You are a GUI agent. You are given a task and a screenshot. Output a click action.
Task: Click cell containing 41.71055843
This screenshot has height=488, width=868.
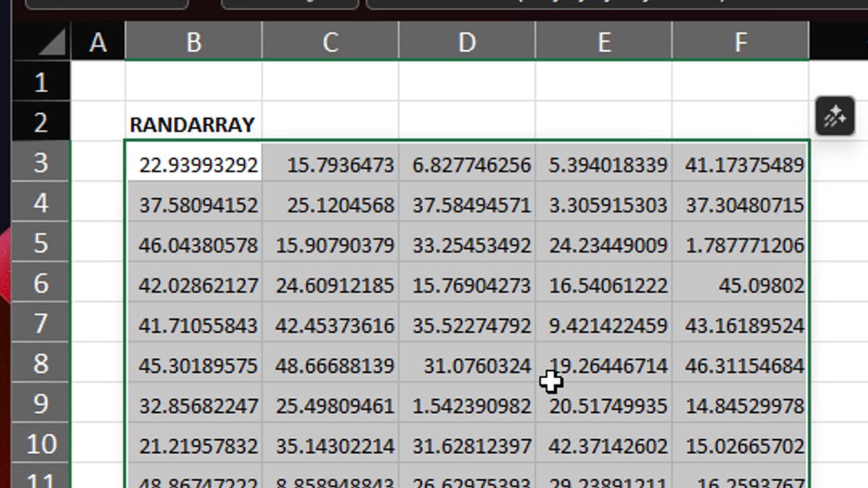coord(193,323)
